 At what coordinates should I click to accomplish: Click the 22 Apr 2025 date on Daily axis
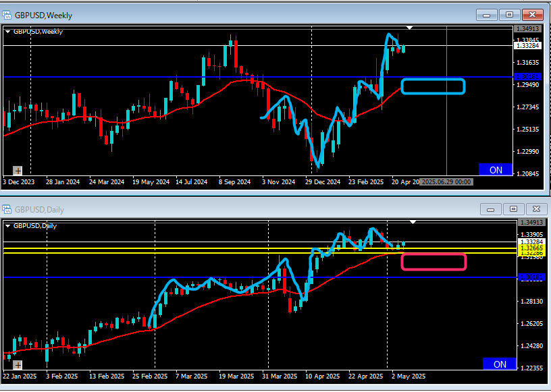click(366, 376)
